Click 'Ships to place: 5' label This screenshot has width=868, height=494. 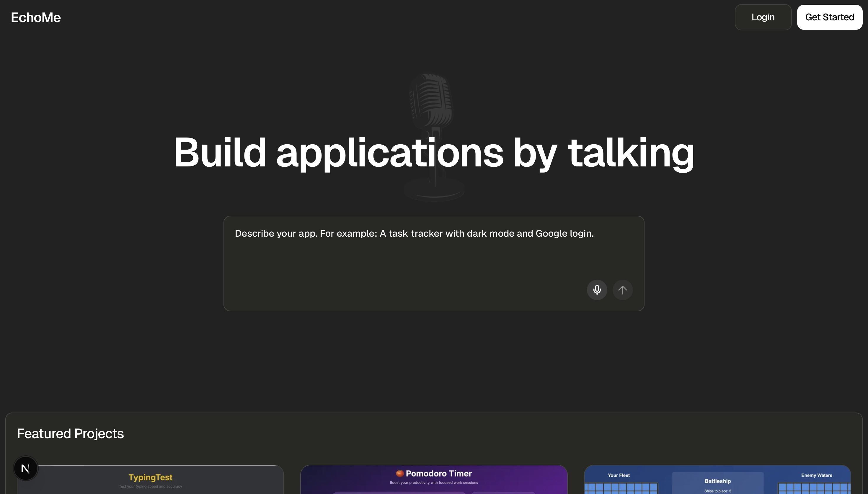coord(717,491)
